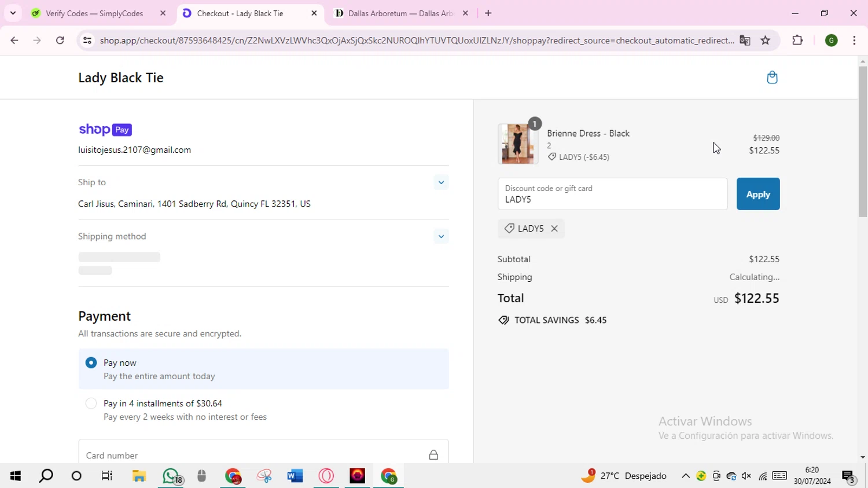Focus the discount code or gift card field
The height and width of the screenshot is (488, 868).
click(612, 194)
